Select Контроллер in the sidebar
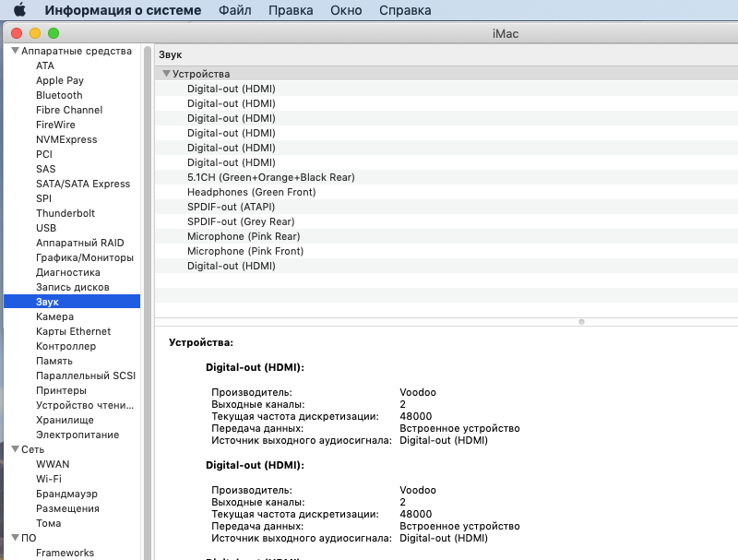This screenshot has width=738, height=560. pos(65,346)
